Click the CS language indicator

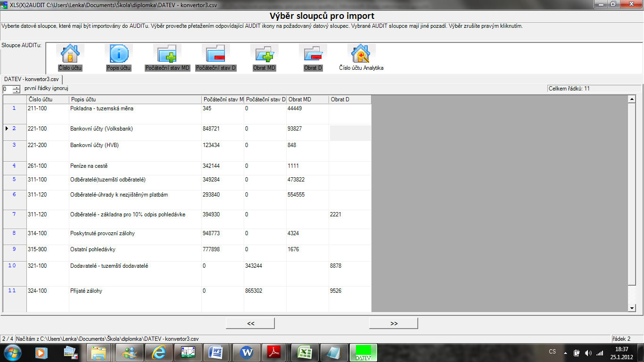point(553,352)
